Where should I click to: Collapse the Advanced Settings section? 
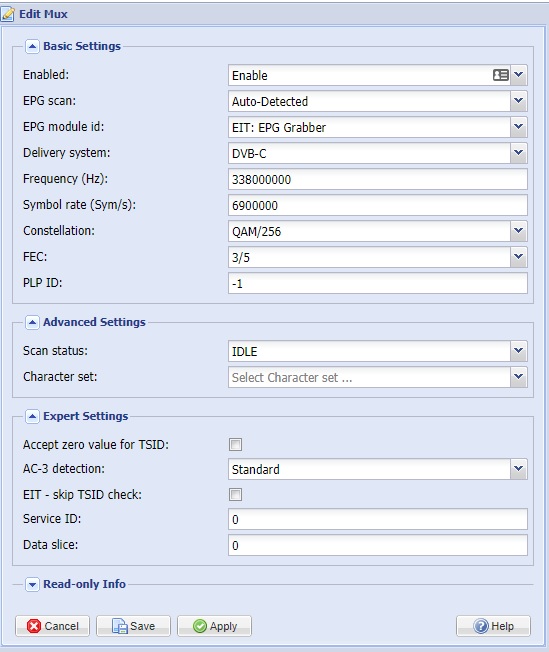click(x=32, y=322)
